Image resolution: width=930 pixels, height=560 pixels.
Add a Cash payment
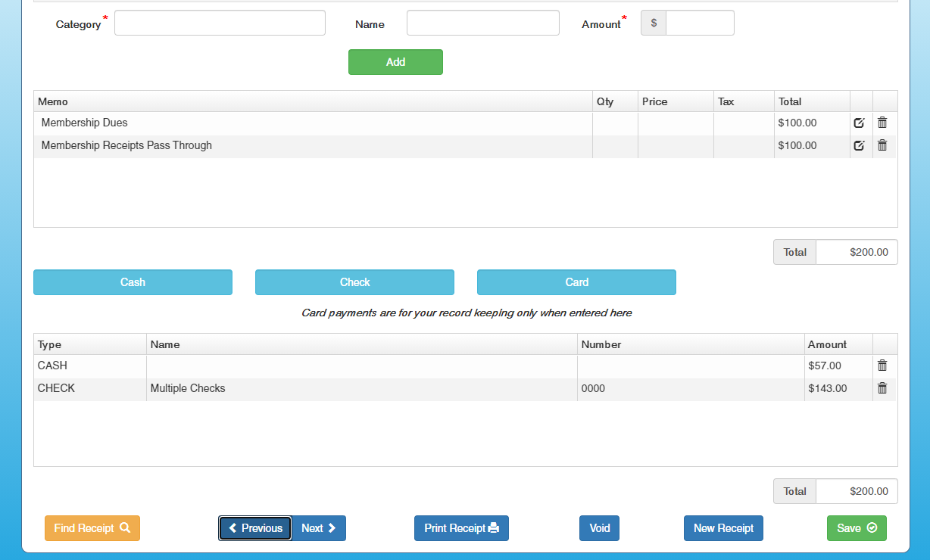[x=133, y=282]
